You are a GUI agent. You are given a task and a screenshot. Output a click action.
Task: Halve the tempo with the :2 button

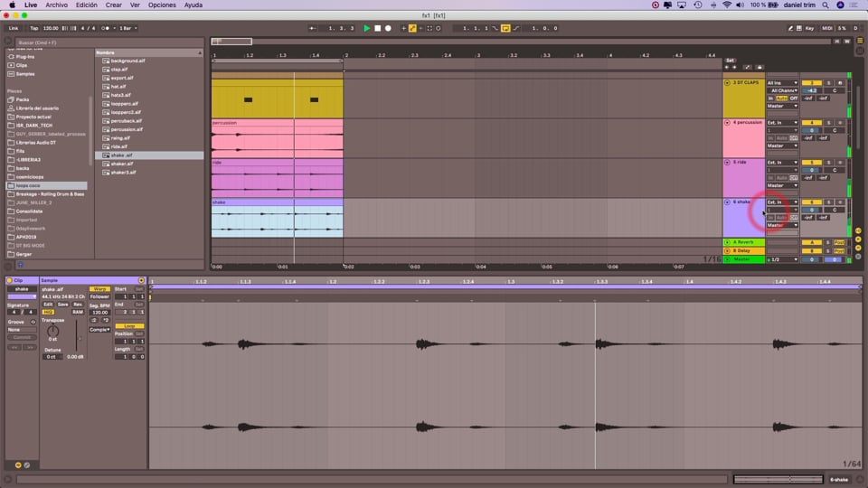(93, 320)
